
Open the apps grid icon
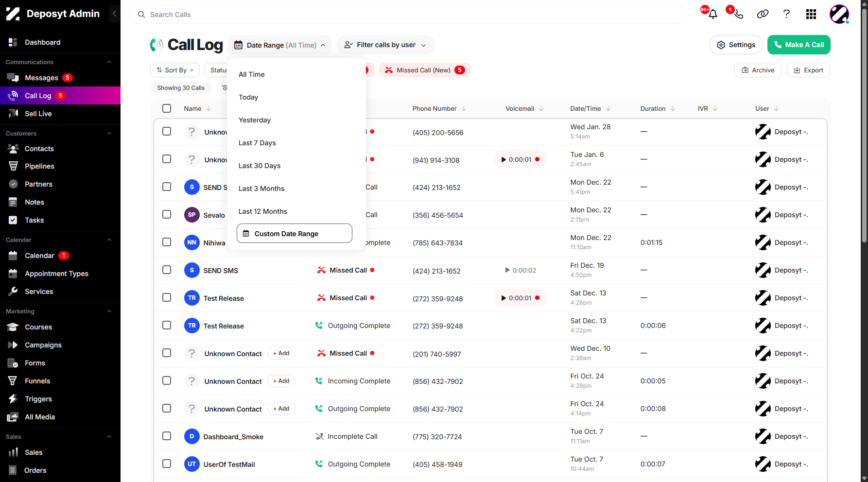(811, 14)
